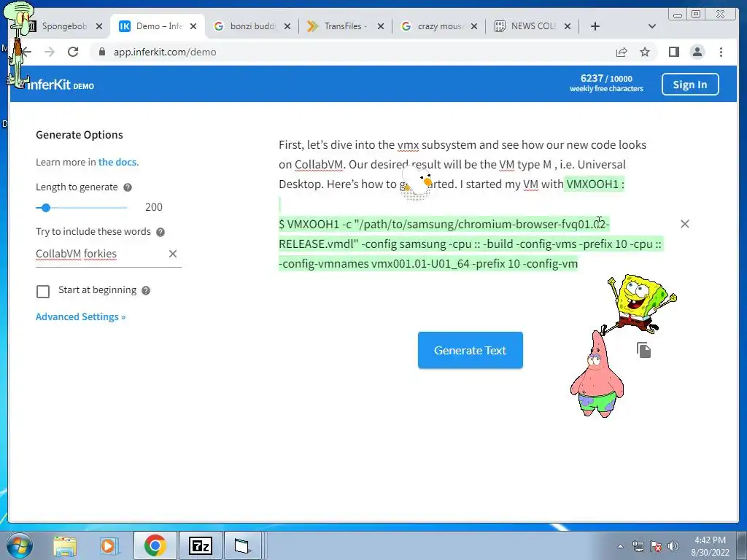Switch to the Spongebob tab
Image resolution: width=747 pixels, height=560 pixels.
tap(64, 26)
